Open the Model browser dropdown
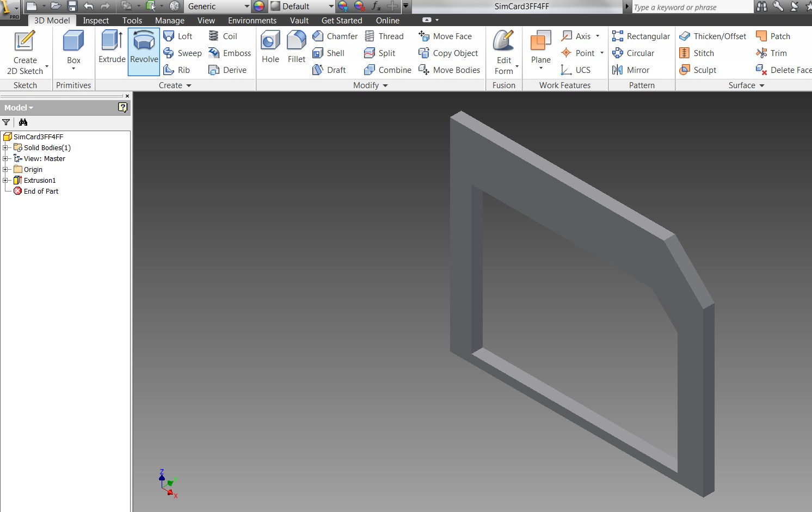 19,108
